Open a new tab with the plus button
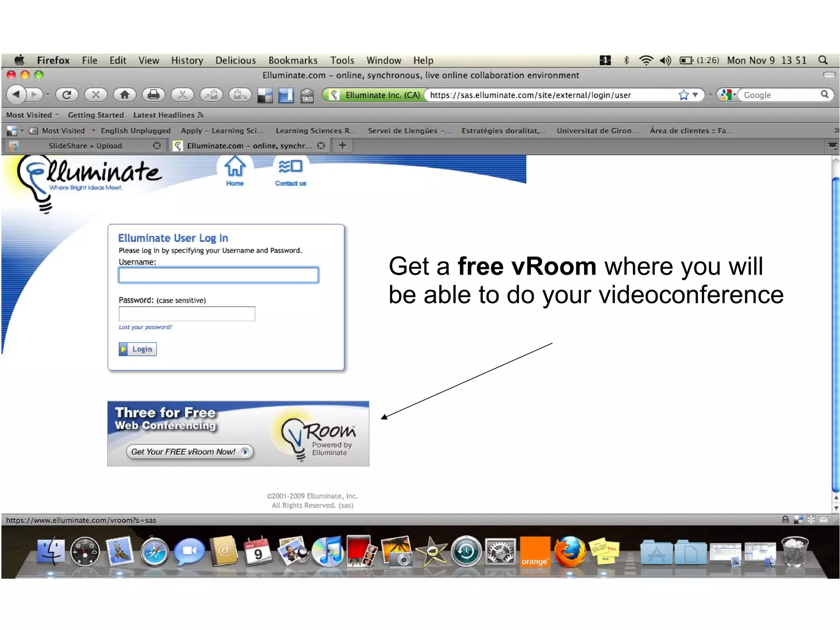 342,145
